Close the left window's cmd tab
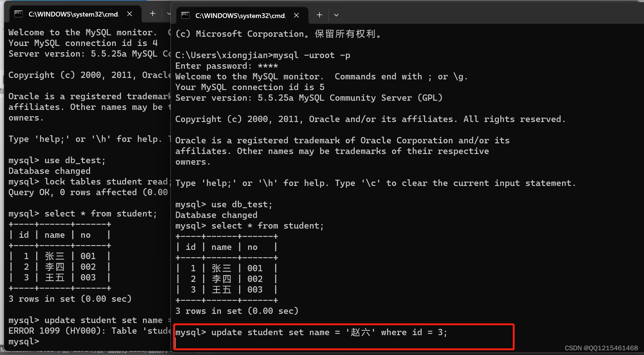Image resolution: width=644 pixels, height=355 pixels. pyautogui.click(x=129, y=14)
